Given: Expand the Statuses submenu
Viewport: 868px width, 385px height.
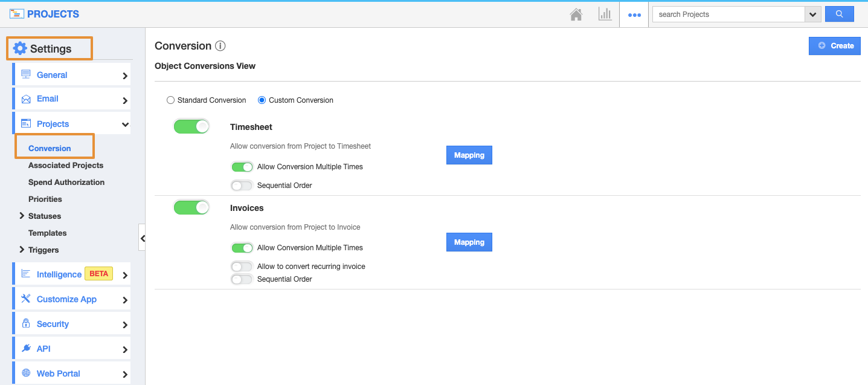Looking at the screenshot, I should [22, 216].
